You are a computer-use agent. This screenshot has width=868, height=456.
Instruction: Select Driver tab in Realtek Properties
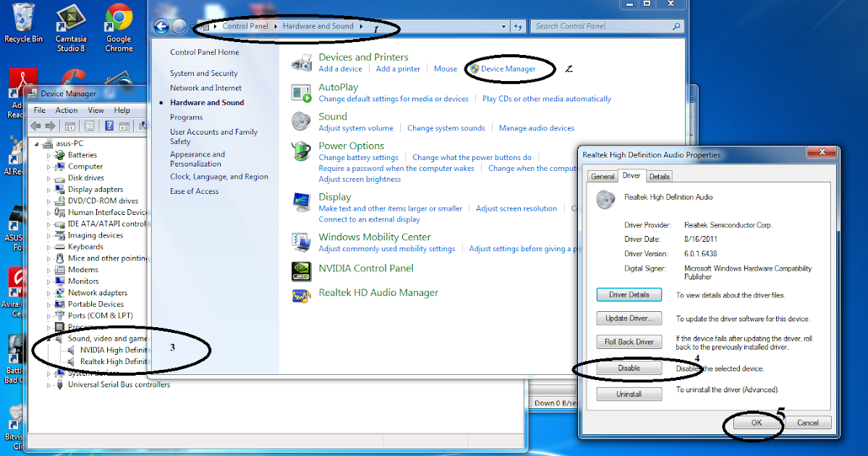point(631,175)
